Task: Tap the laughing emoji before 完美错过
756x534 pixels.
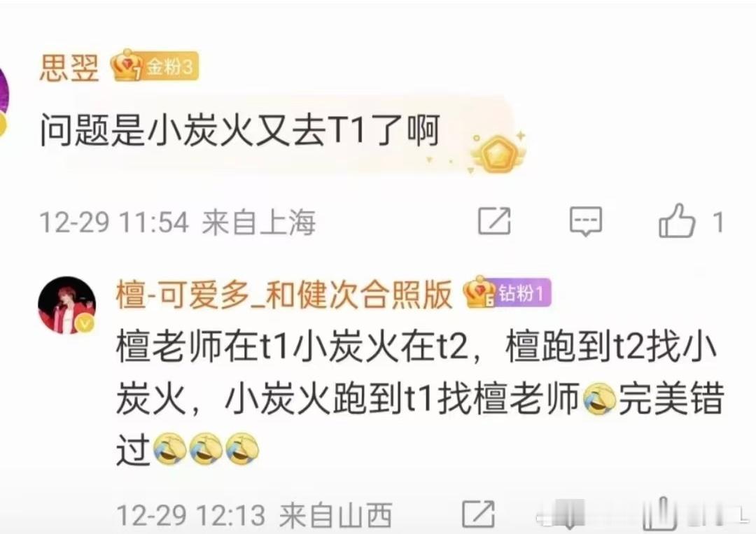Action: click(x=599, y=398)
